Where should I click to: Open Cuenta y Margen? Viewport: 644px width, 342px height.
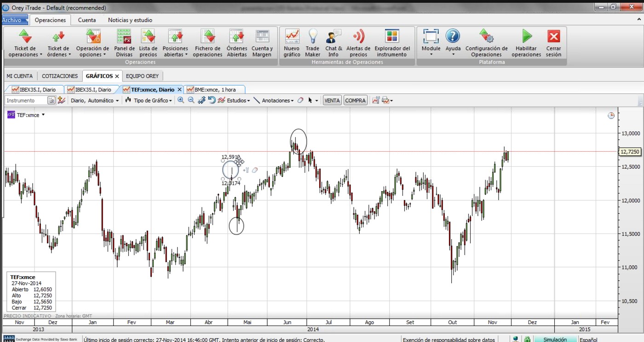click(x=262, y=43)
